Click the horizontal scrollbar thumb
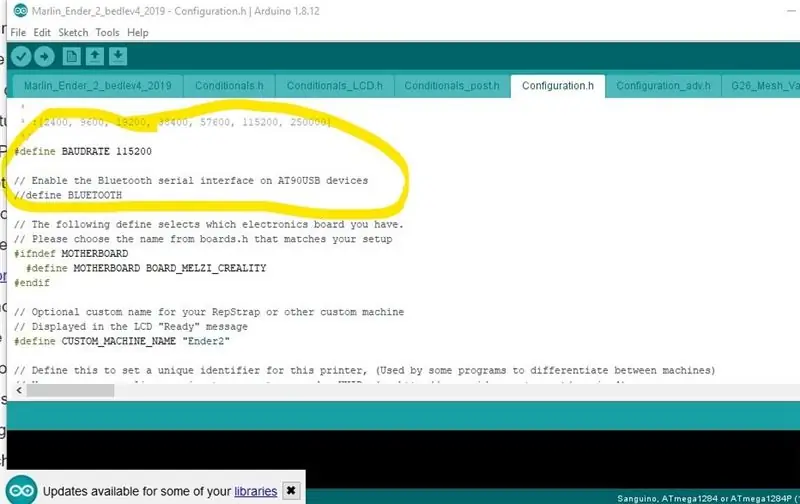 tap(70, 390)
